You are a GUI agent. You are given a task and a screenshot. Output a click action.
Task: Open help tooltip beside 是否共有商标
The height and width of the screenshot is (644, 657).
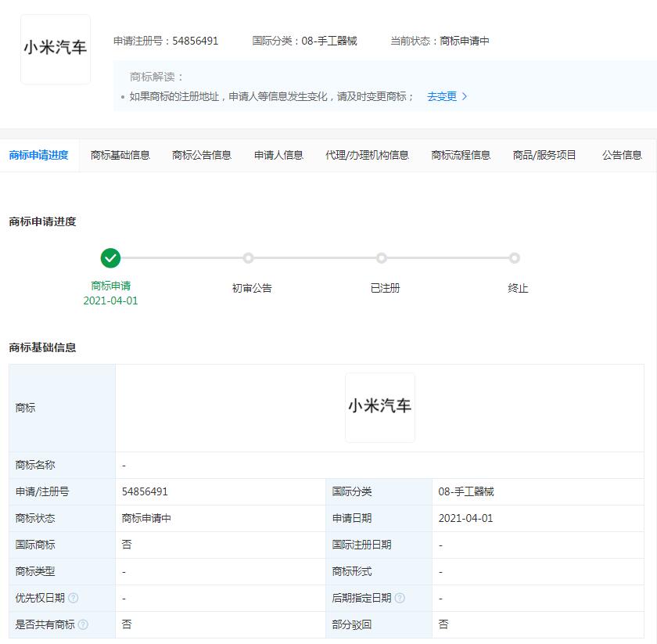84,624
